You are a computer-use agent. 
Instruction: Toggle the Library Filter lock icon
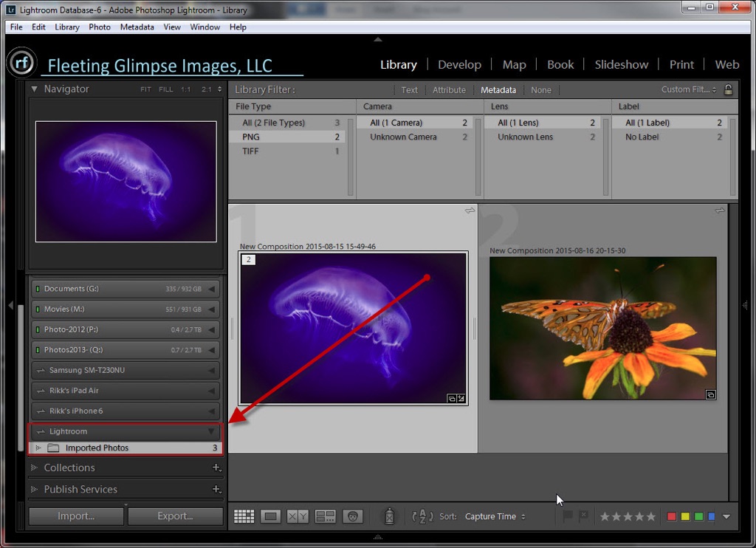(728, 89)
